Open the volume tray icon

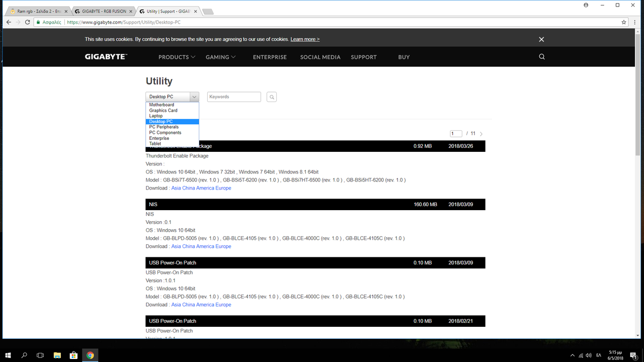pos(590,355)
